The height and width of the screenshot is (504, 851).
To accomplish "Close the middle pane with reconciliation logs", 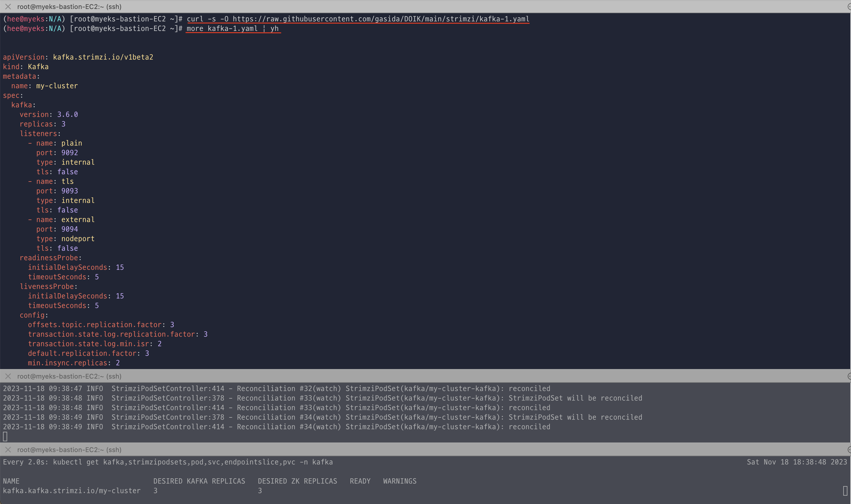I will [x=8, y=376].
